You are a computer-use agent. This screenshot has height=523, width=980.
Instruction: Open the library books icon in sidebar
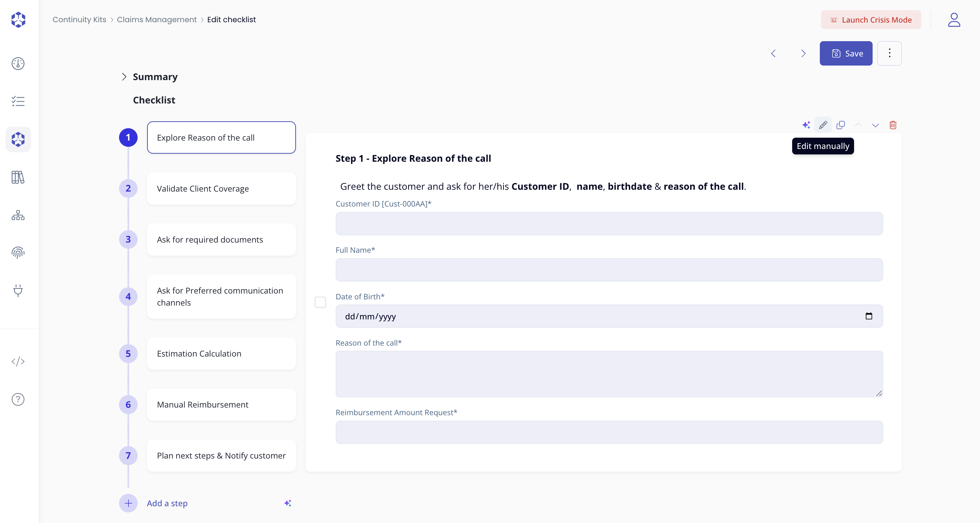click(x=18, y=177)
